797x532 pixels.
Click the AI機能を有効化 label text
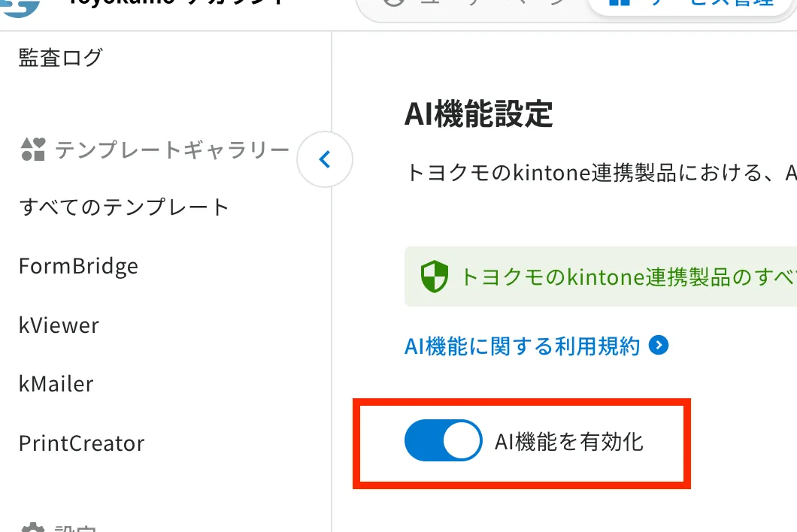pos(569,442)
